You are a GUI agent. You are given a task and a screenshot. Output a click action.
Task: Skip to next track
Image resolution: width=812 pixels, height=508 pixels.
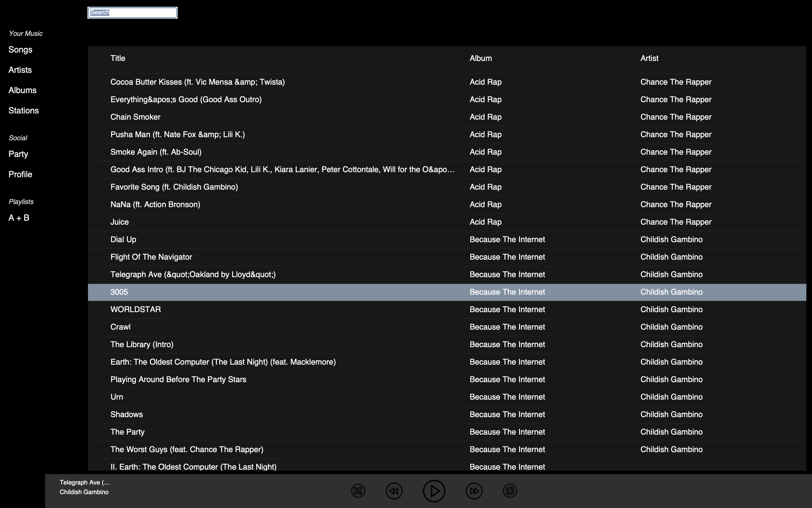(x=474, y=491)
